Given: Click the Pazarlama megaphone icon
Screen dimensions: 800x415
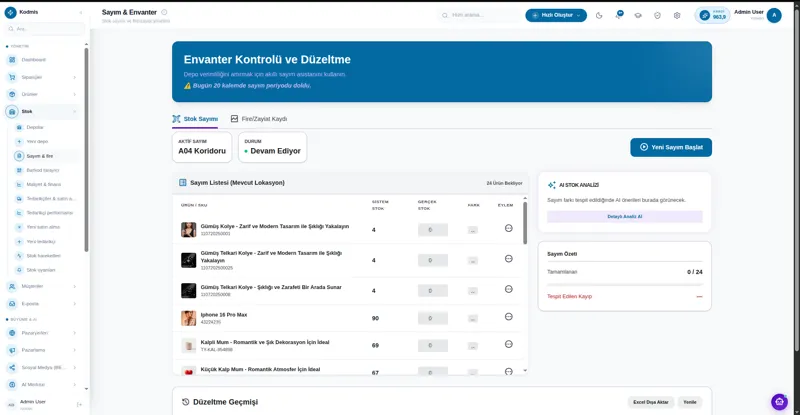Looking at the screenshot, I should click(x=12, y=350).
